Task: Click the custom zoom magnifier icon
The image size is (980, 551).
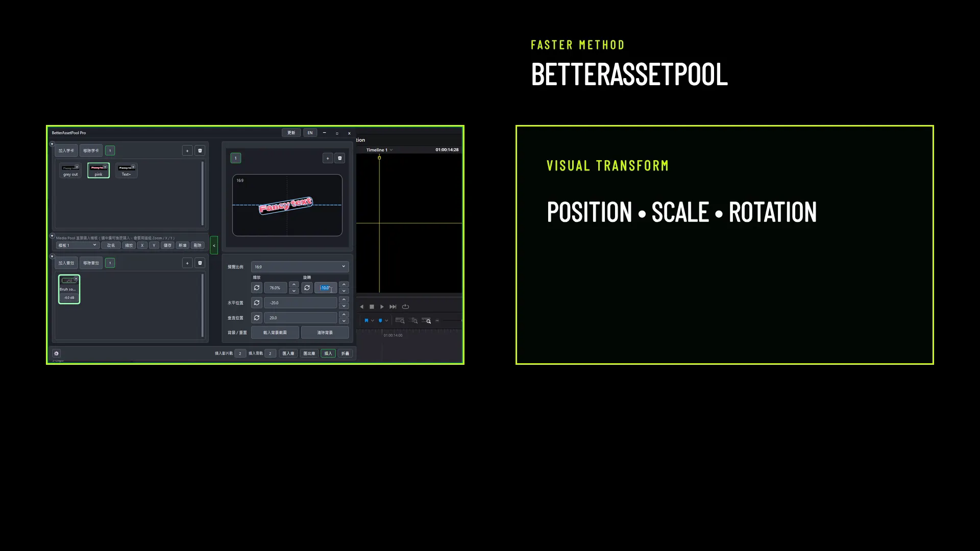Action: [427, 320]
